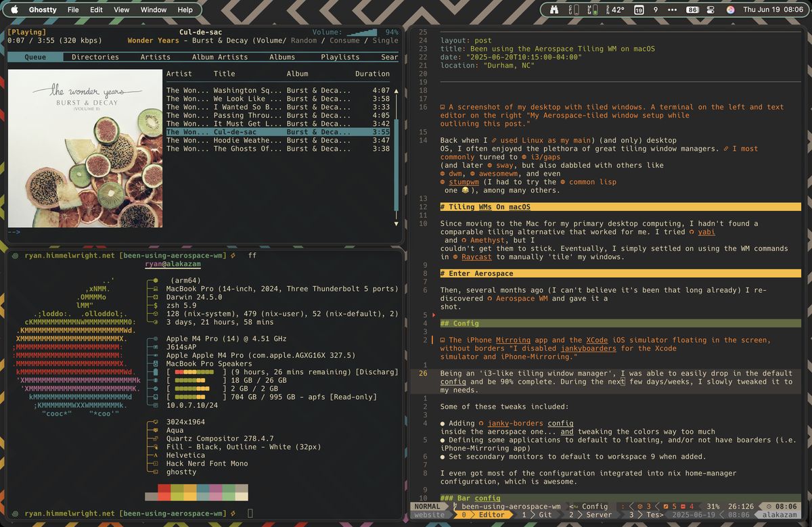Screen dimensions: 812x527
Task: Click the Siri icon in menu bar
Action: [730, 10]
